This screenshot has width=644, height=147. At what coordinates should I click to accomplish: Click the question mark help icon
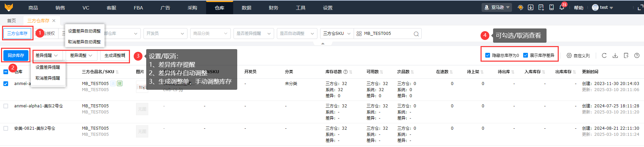[x=637, y=56]
